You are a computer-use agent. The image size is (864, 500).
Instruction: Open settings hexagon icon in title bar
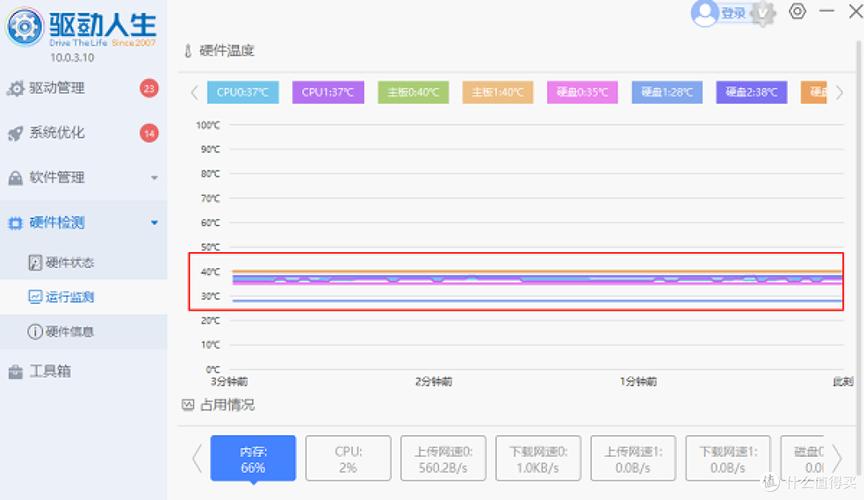pyautogui.click(x=797, y=11)
